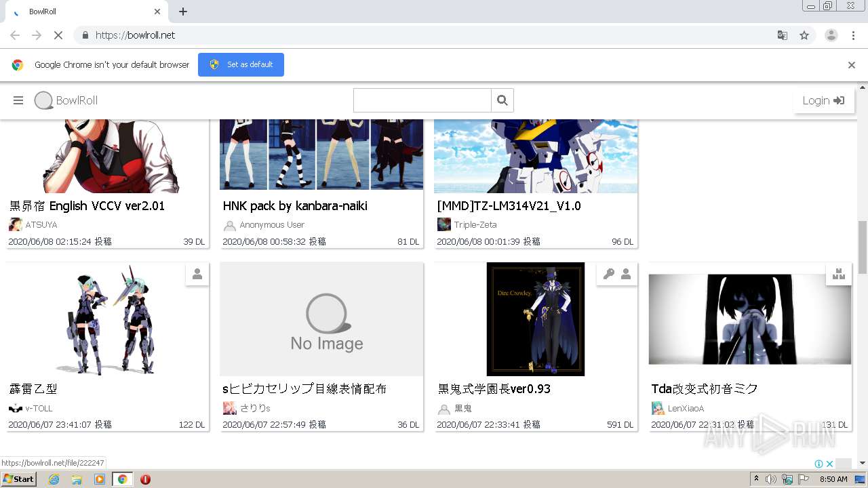Open the Login button

click(x=823, y=100)
